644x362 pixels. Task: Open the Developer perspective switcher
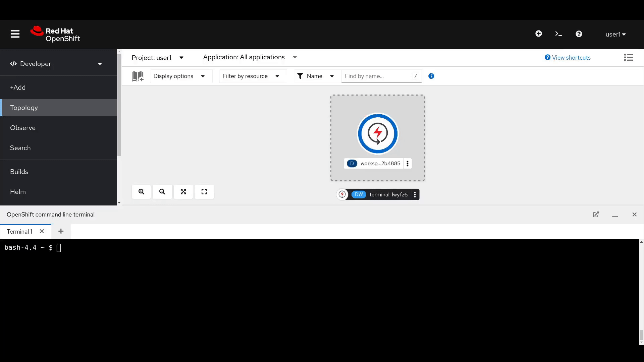(56, 64)
